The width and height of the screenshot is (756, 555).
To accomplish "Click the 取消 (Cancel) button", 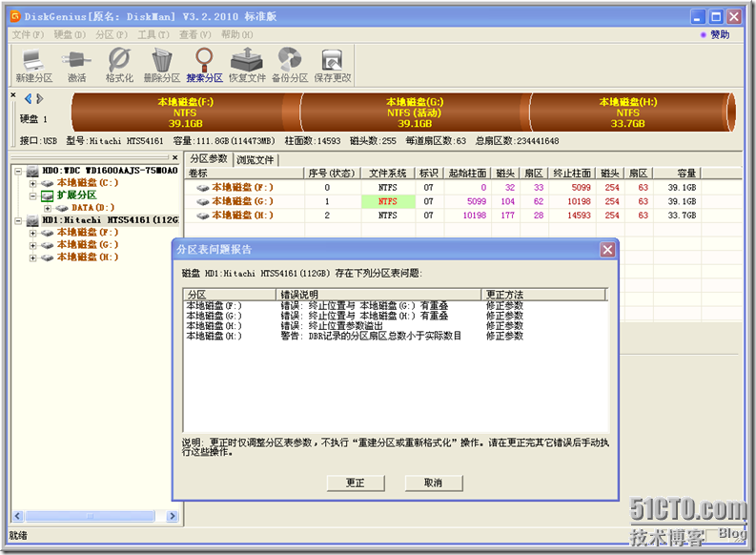I will tap(434, 483).
